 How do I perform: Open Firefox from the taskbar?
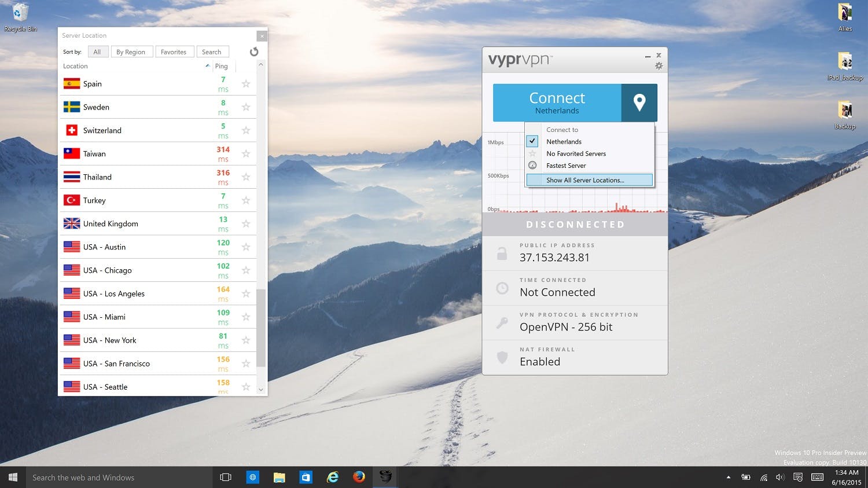point(359,478)
